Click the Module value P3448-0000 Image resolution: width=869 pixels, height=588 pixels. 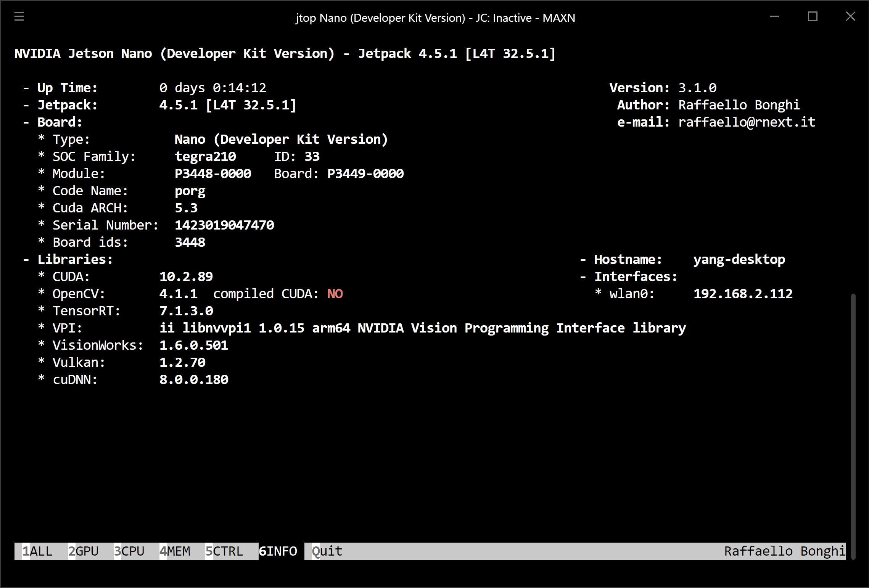click(213, 174)
